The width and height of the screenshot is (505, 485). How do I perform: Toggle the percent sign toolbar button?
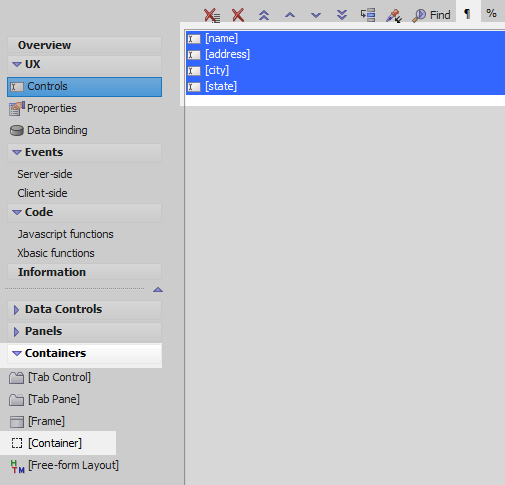[x=491, y=13]
